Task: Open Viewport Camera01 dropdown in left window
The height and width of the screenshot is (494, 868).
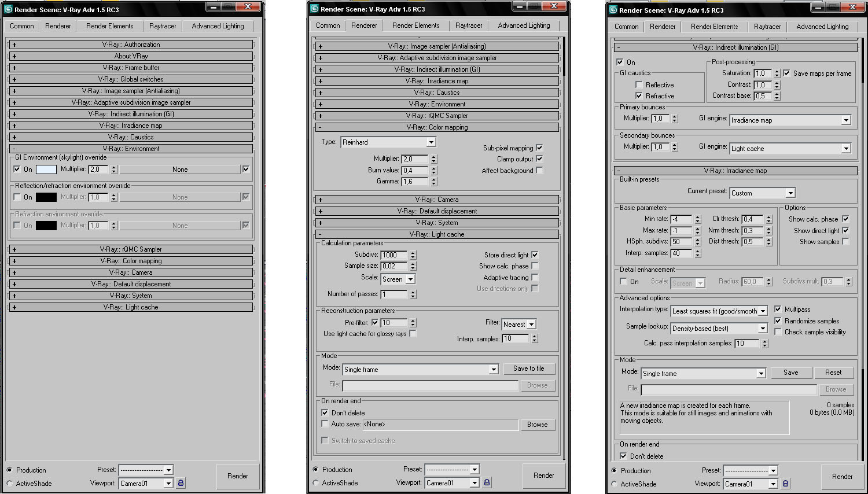Action: point(146,484)
